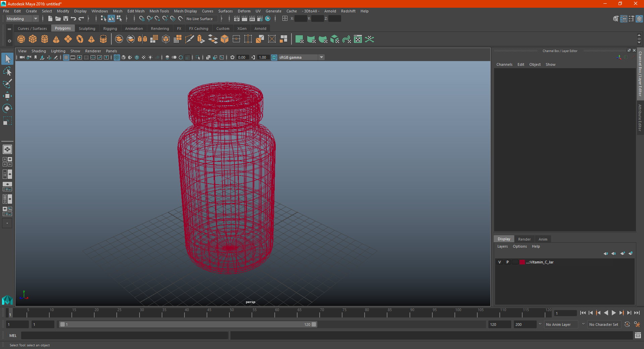Switch to the Rigging shelf tab
Image resolution: width=644 pixels, height=349 pixels.
pos(110,29)
